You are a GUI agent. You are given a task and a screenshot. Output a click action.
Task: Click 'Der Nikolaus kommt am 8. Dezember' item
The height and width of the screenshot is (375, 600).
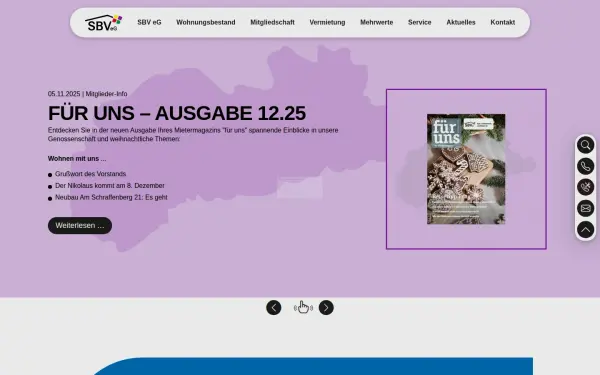[x=110, y=186]
